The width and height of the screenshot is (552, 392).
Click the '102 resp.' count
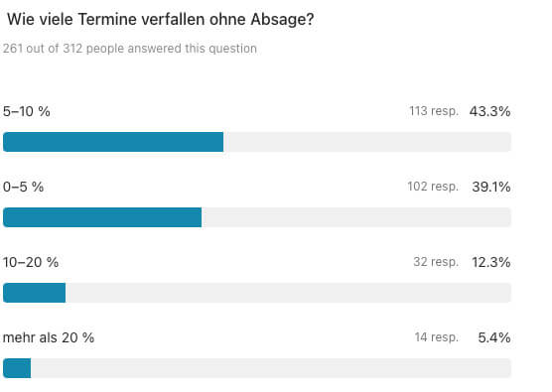tap(433, 187)
